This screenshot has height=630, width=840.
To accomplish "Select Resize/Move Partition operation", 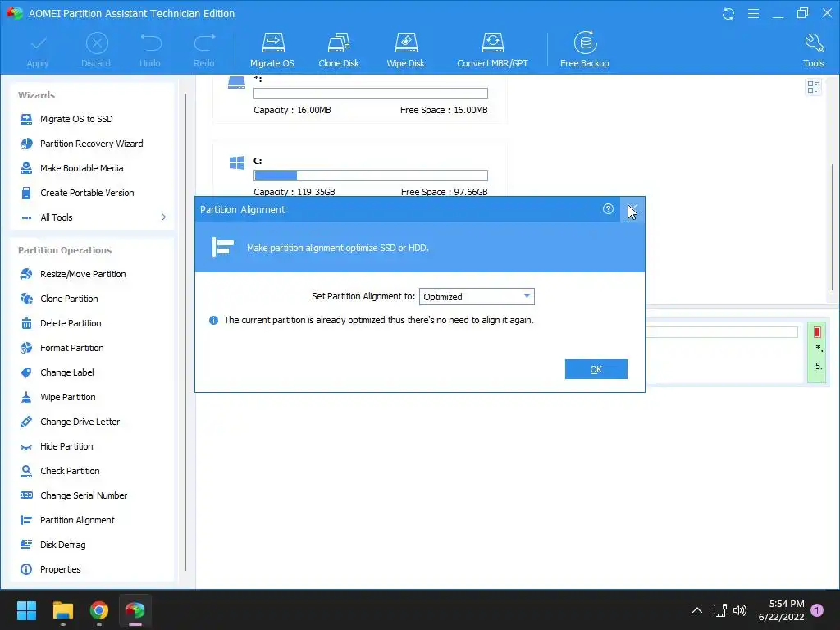I will pyautogui.click(x=83, y=274).
